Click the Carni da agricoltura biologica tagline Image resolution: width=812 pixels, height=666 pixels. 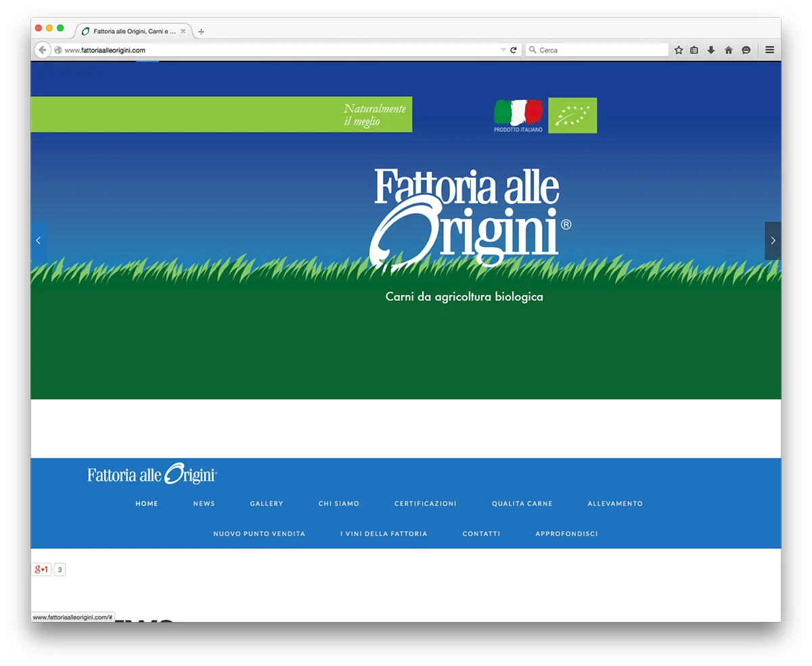click(x=464, y=296)
